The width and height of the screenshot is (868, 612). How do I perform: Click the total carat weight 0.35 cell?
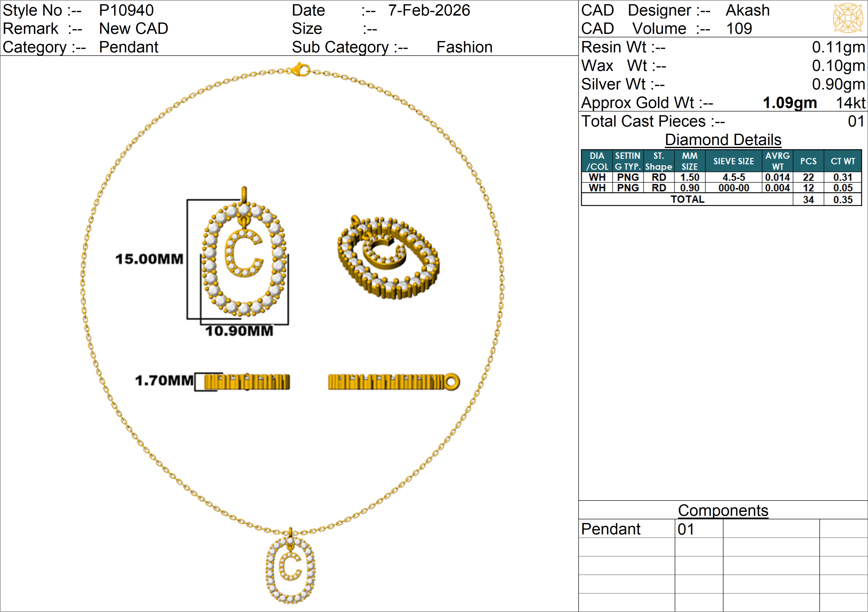click(843, 199)
